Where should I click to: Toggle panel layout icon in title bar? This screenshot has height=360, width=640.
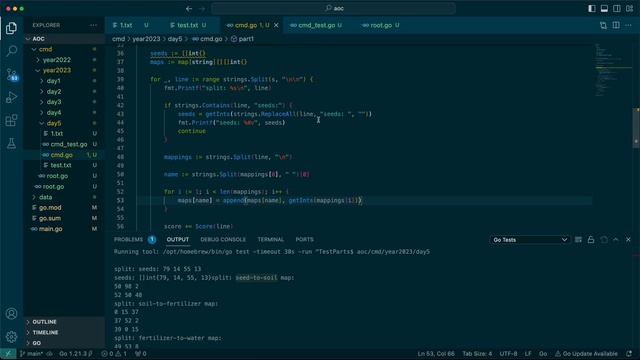(604, 8)
